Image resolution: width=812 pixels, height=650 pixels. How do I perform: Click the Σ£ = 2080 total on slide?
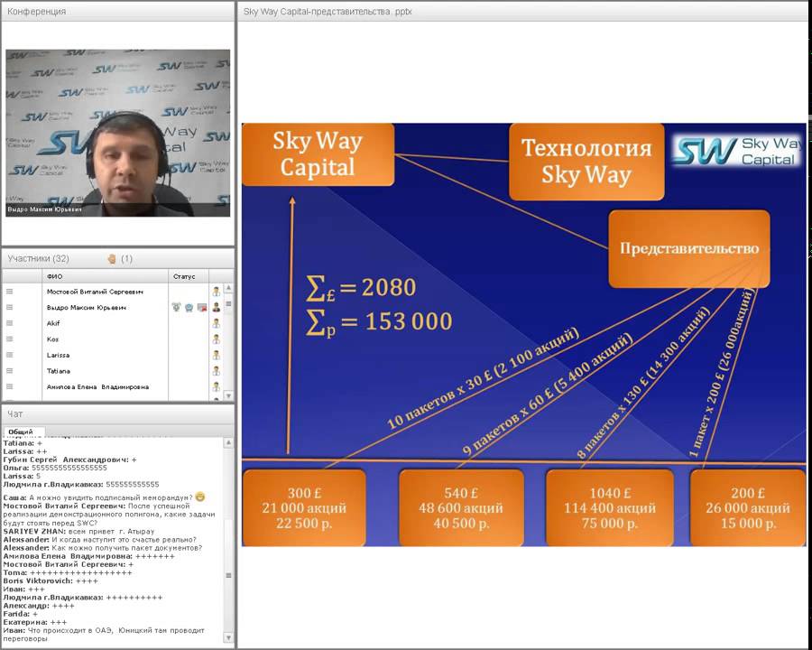361,288
